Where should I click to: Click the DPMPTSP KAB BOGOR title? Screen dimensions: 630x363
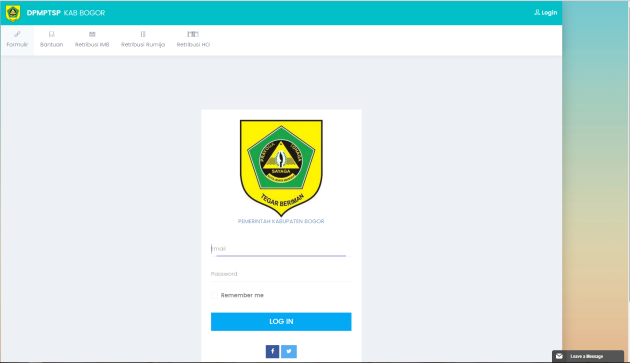coord(66,13)
